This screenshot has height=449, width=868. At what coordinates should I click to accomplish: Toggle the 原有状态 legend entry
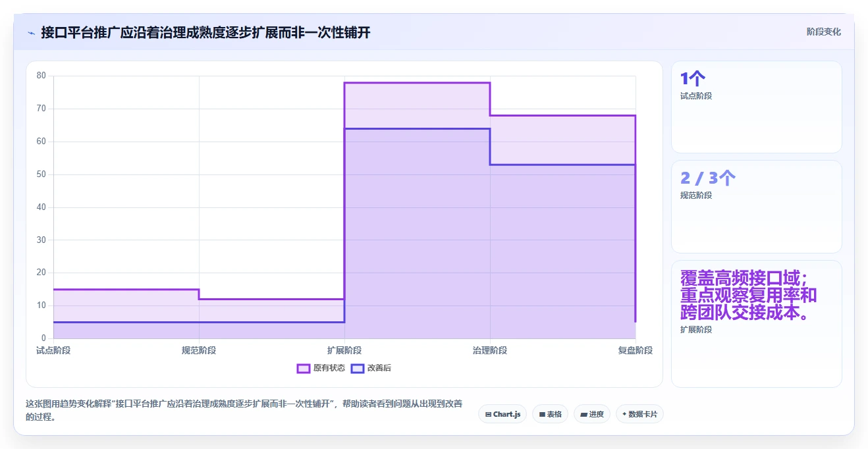click(x=321, y=368)
